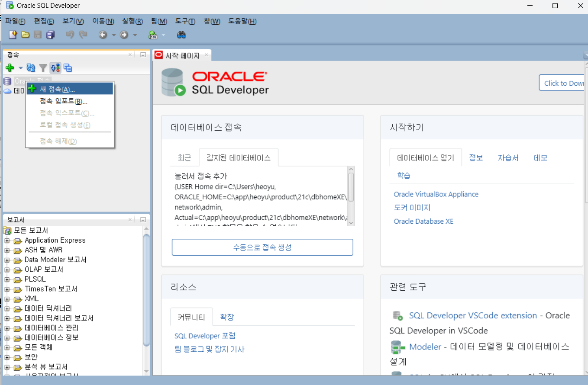The height and width of the screenshot is (385, 588).
Task: Expand the 데이터 딕셔너리 보고서 node
Action: (7, 318)
